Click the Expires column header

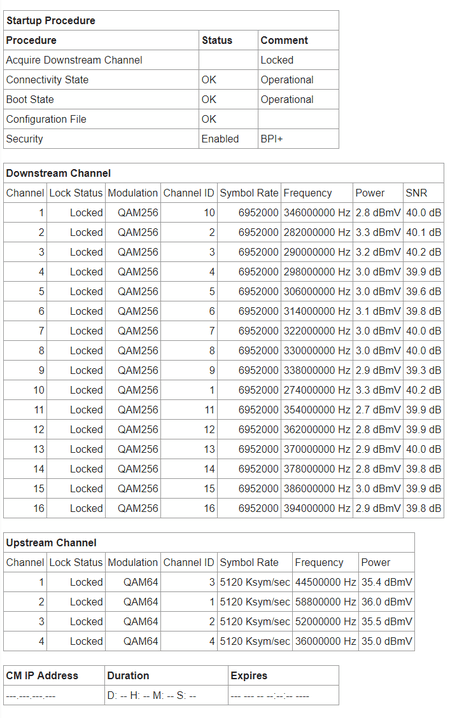pos(249,675)
